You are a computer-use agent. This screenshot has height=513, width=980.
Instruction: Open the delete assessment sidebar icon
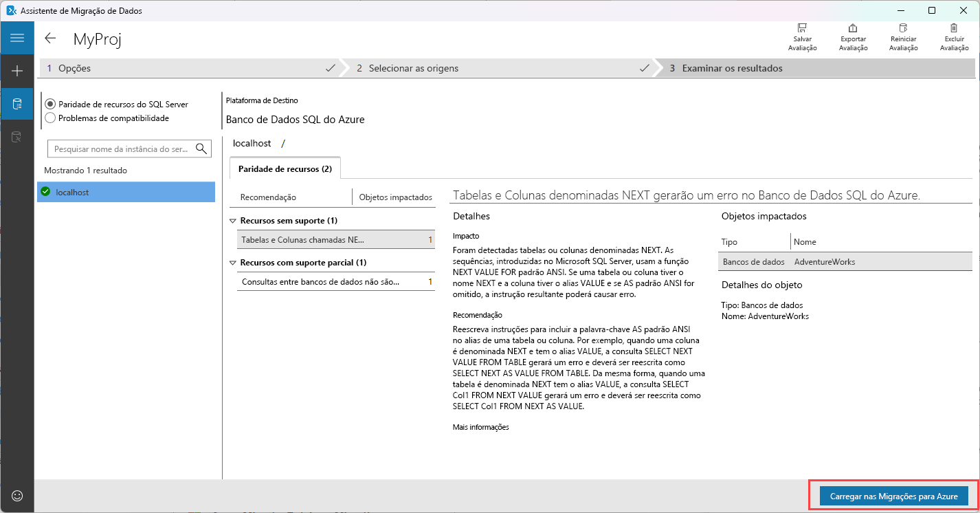(x=16, y=137)
